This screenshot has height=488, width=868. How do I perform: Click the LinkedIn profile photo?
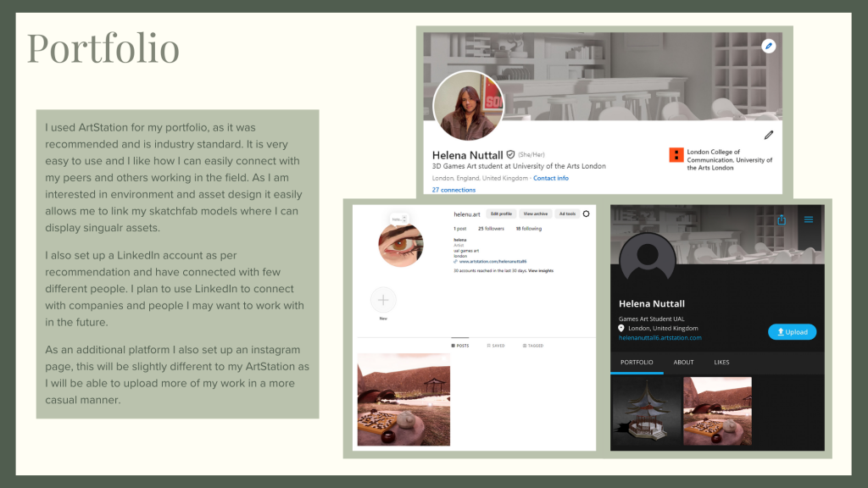(468, 105)
